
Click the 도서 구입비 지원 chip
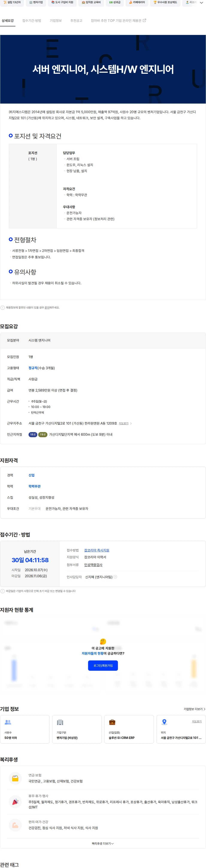point(62,2)
